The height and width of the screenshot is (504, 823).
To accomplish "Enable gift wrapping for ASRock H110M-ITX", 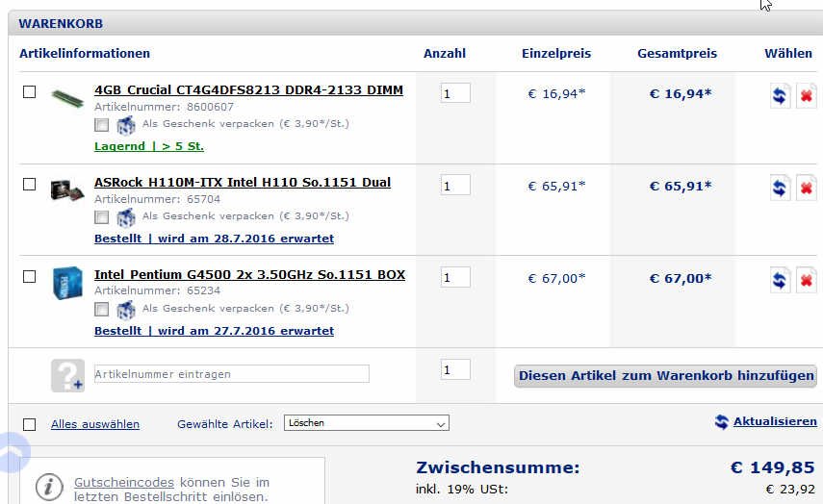I will click(x=102, y=217).
